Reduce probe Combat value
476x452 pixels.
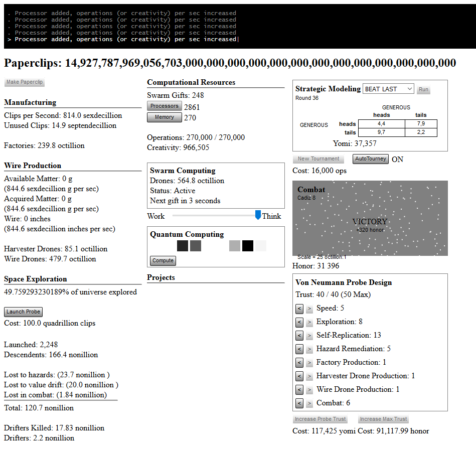[299, 403]
